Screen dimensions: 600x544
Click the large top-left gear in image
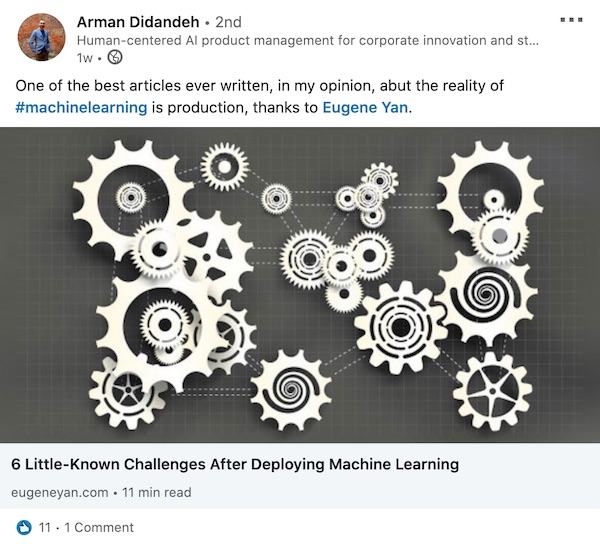130,198
